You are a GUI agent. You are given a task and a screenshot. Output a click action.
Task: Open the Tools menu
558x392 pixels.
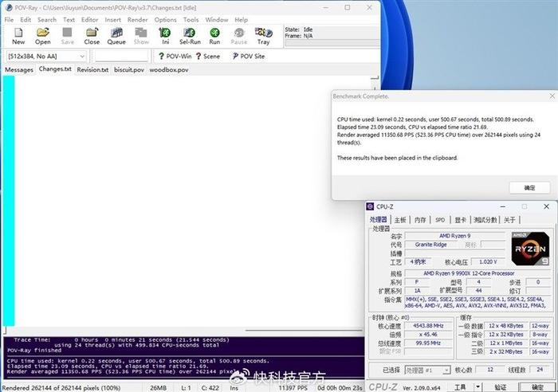[191, 20]
